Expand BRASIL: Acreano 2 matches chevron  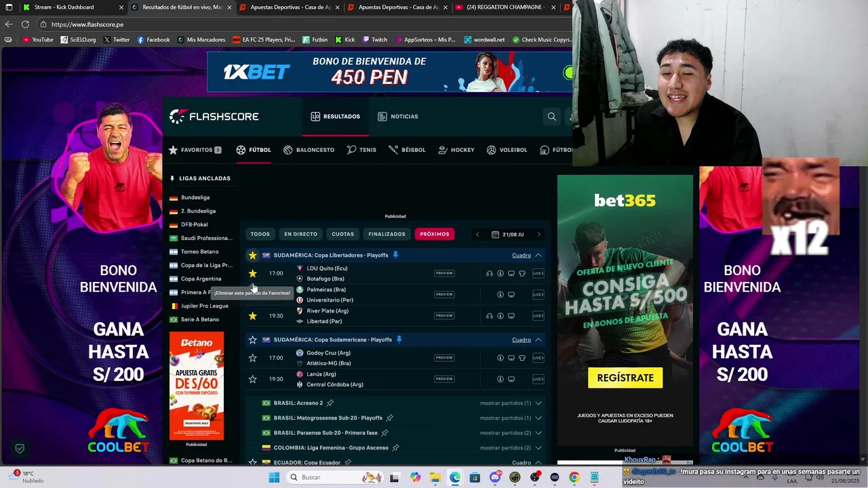(538, 403)
